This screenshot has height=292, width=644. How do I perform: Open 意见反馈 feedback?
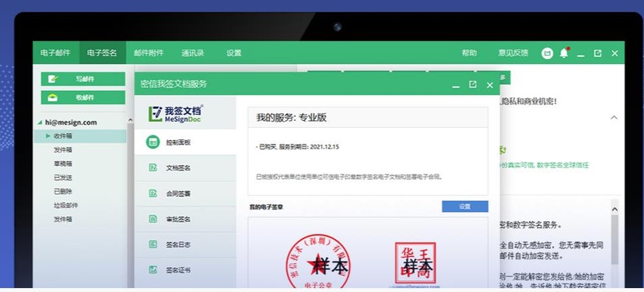coord(513,53)
